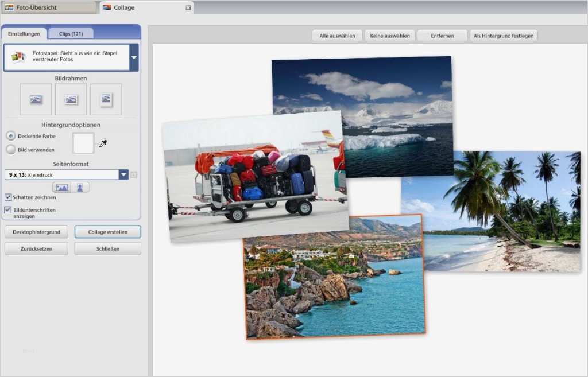Select the Bild verwenden radio option
The width and height of the screenshot is (588, 377).
pyautogui.click(x=11, y=150)
